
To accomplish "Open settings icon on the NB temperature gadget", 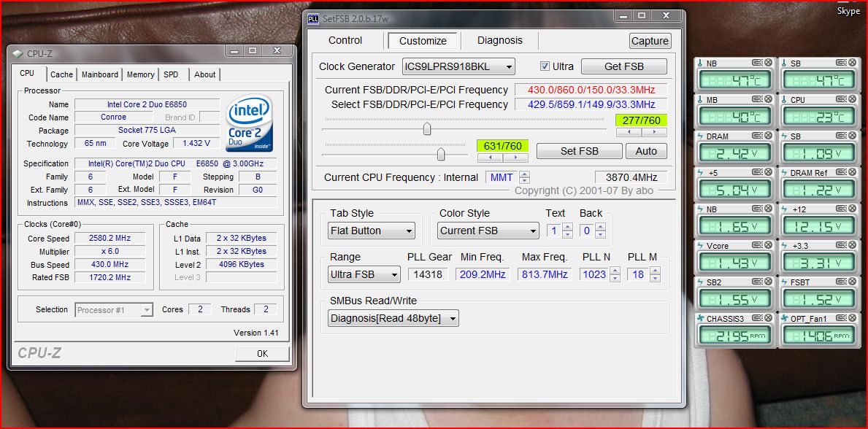I will 756,63.
